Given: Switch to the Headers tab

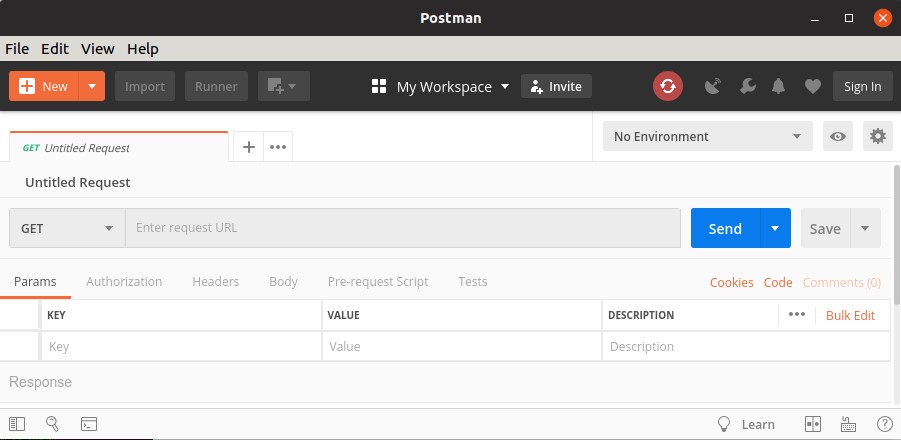Looking at the screenshot, I should (x=215, y=281).
